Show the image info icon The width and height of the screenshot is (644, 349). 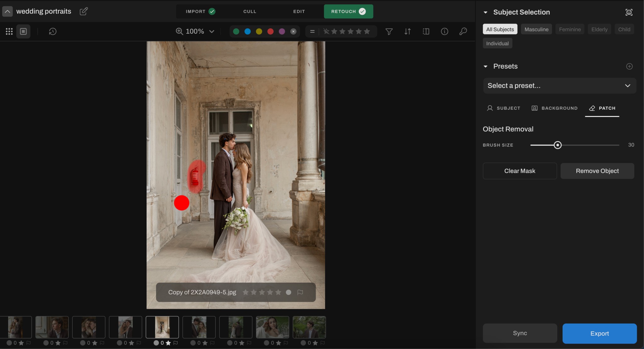click(444, 31)
